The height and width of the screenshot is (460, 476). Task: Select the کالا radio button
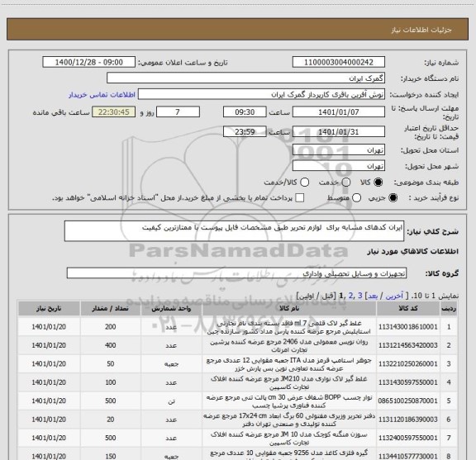(378, 183)
